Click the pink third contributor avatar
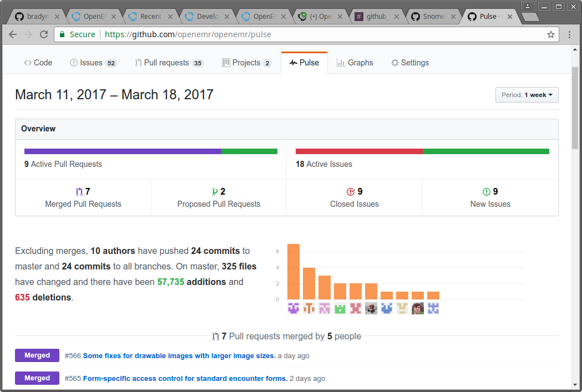Screen dimensions: 582x392 pyautogui.click(x=325, y=308)
